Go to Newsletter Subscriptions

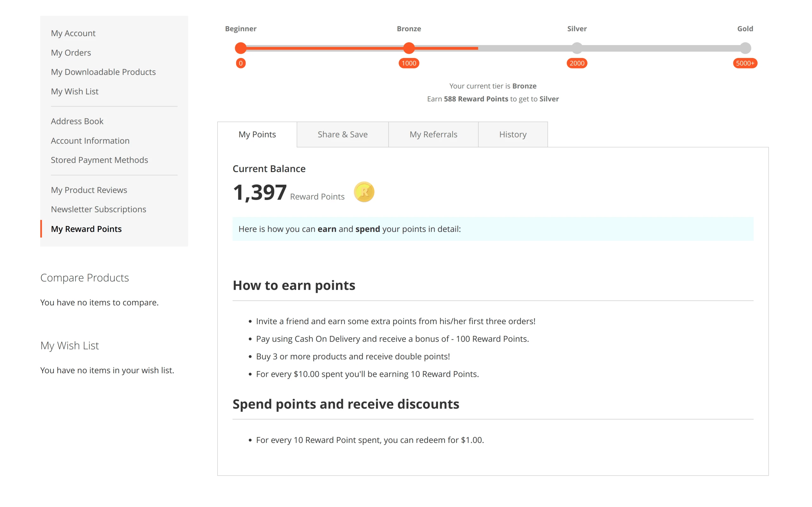pos(98,209)
